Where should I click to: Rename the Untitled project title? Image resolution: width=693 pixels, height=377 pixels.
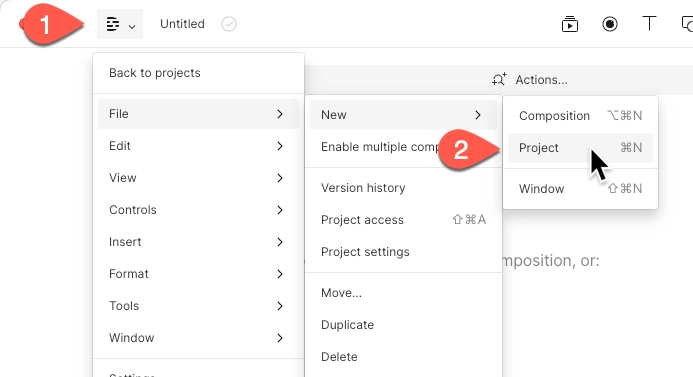coord(182,24)
